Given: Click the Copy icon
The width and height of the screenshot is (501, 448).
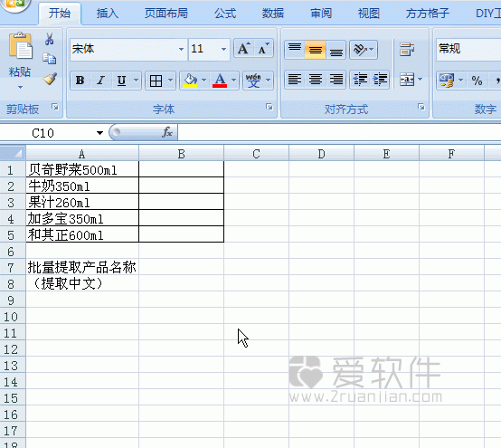Looking at the screenshot, I should (x=49, y=59).
